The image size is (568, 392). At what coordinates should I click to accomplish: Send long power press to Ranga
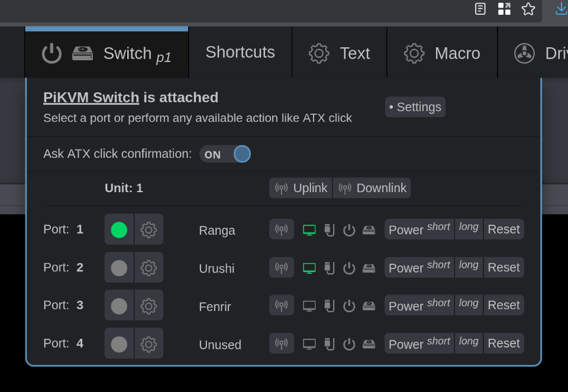coord(469,229)
